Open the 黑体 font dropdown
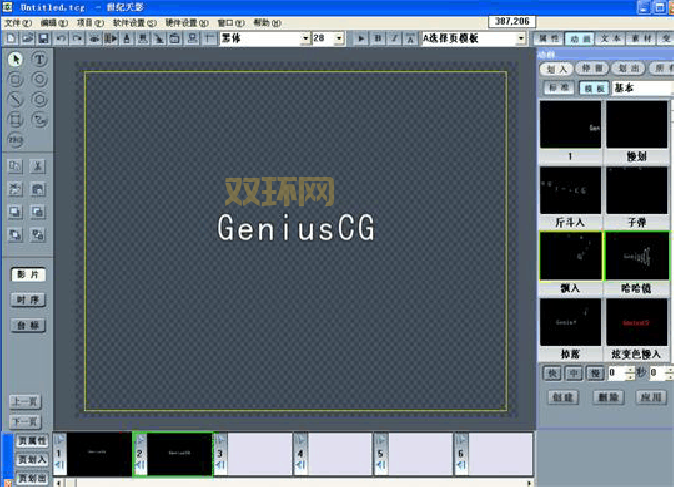This screenshot has height=487, width=674. pyautogui.click(x=305, y=39)
